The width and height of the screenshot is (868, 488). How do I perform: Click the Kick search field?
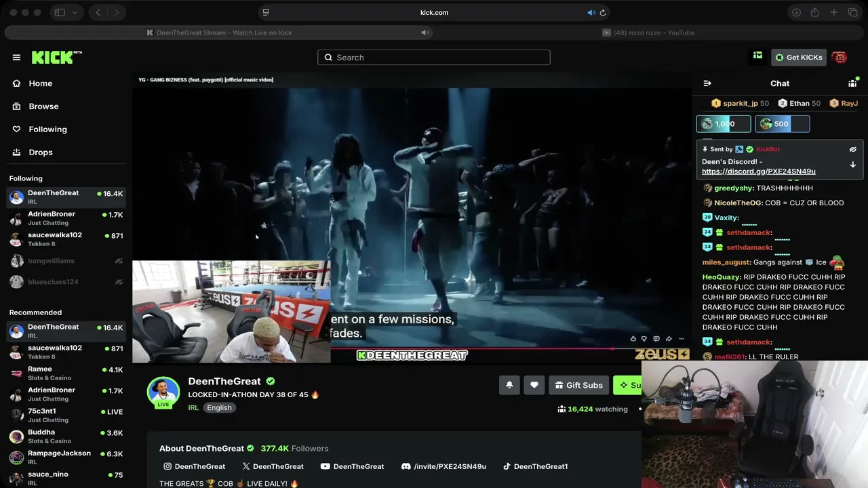point(434,58)
